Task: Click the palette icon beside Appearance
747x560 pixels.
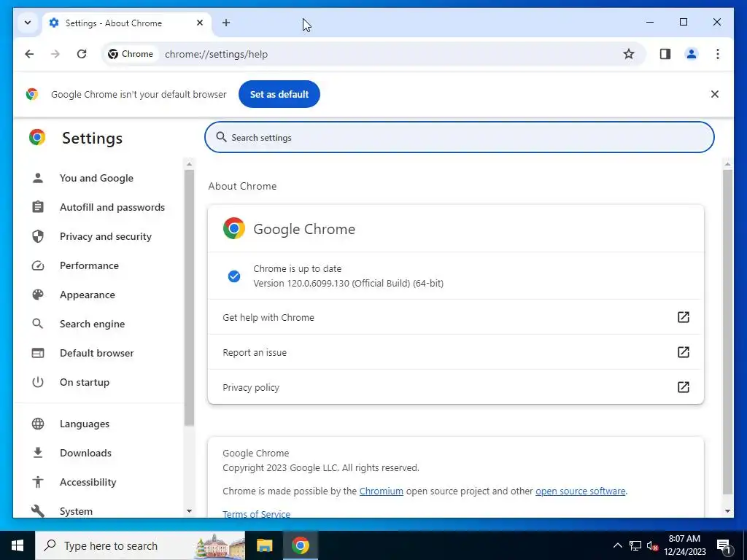Action: point(38,295)
